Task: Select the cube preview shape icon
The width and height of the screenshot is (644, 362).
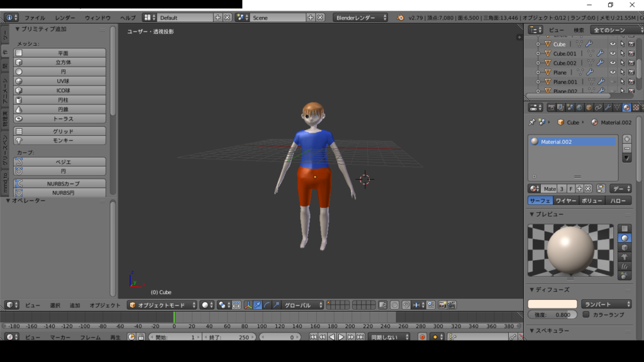Action: click(x=625, y=248)
